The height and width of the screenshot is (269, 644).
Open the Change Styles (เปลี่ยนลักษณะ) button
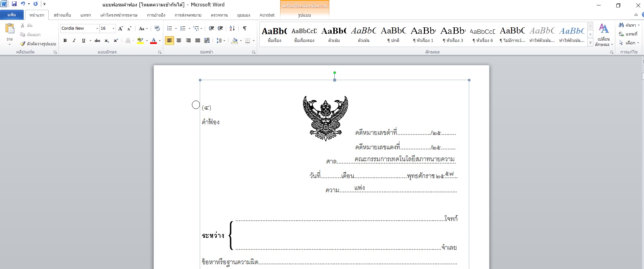(x=604, y=35)
